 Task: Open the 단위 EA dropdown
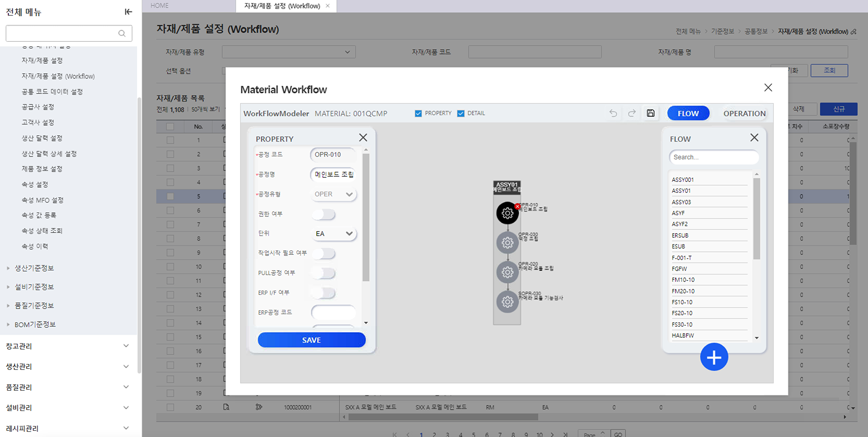tap(334, 234)
